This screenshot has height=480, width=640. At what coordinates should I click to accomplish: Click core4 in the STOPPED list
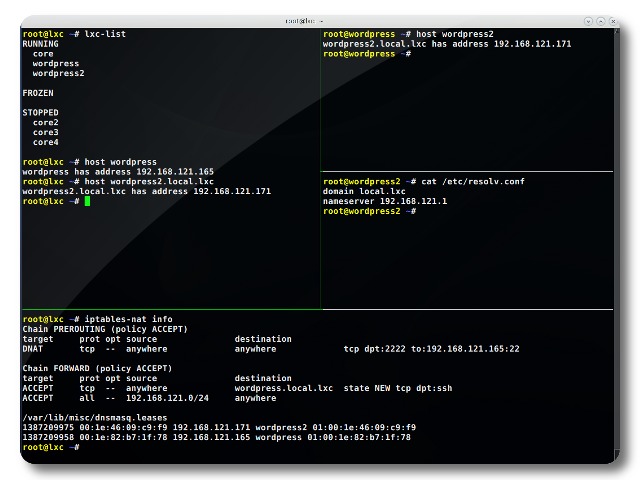click(45, 142)
